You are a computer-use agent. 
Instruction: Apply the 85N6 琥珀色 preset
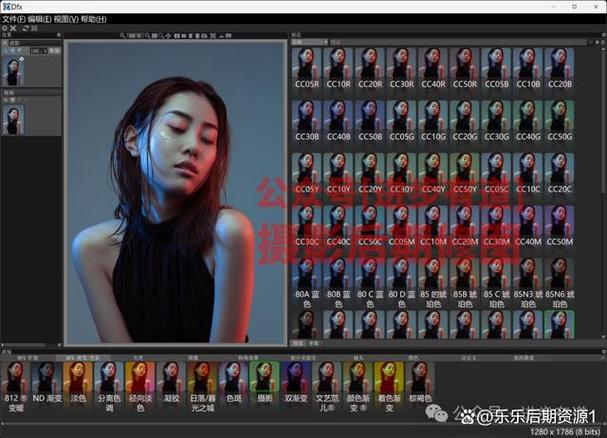pos(559,283)
